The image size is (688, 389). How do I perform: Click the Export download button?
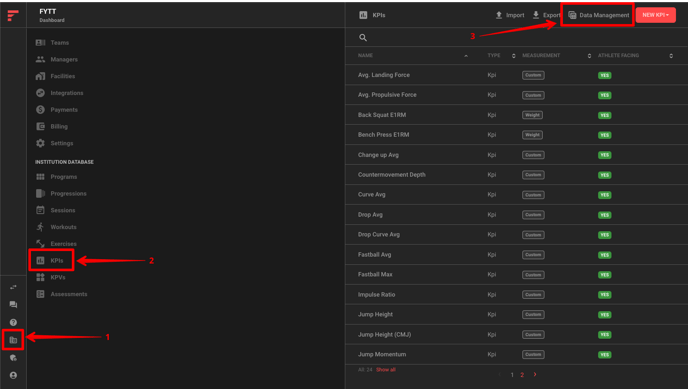546,15
